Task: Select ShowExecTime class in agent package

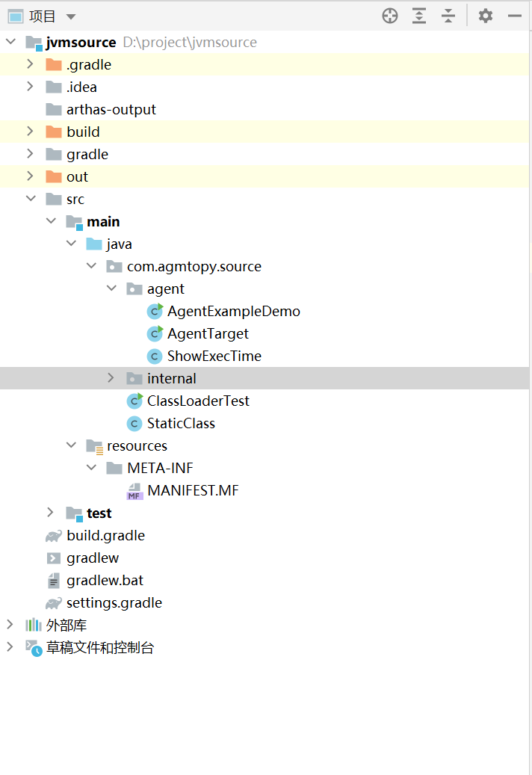Action: point(214,356)
